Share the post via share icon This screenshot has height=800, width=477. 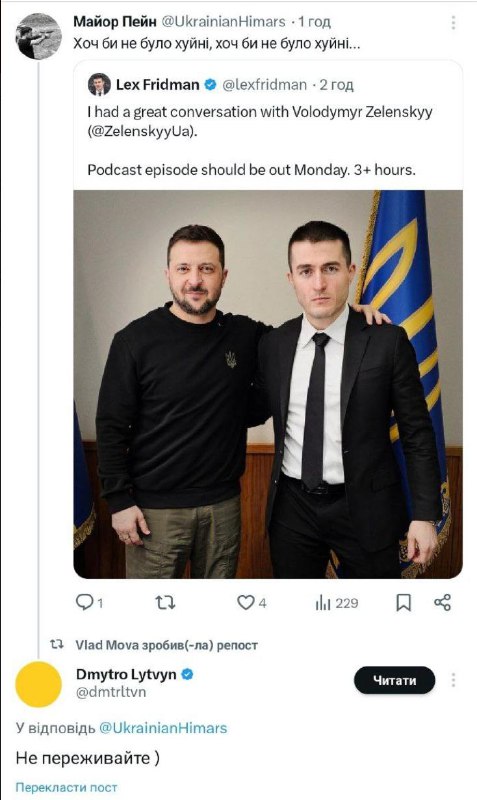[442, 603]
